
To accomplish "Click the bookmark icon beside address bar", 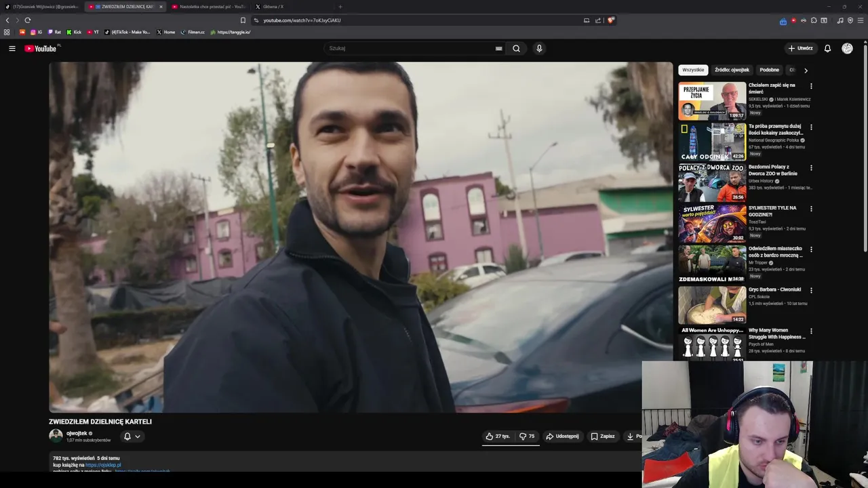I will click(243, 20).
